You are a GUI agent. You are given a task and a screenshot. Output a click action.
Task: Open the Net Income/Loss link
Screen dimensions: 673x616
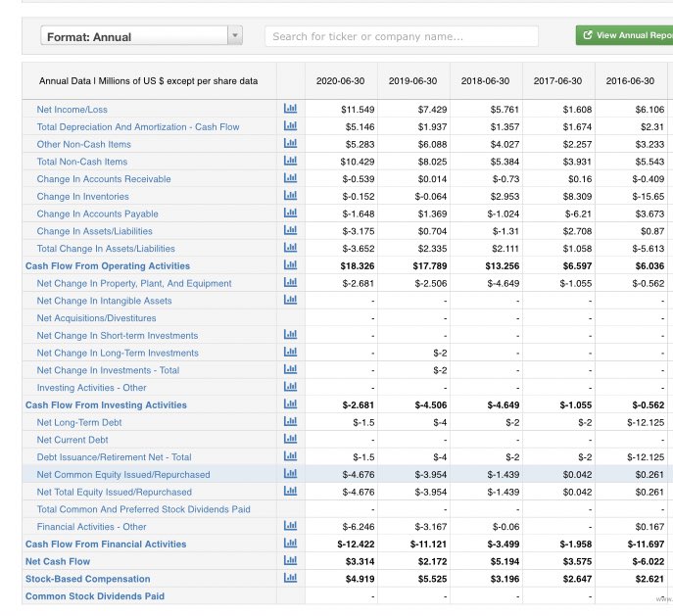[x=72, y=110]
